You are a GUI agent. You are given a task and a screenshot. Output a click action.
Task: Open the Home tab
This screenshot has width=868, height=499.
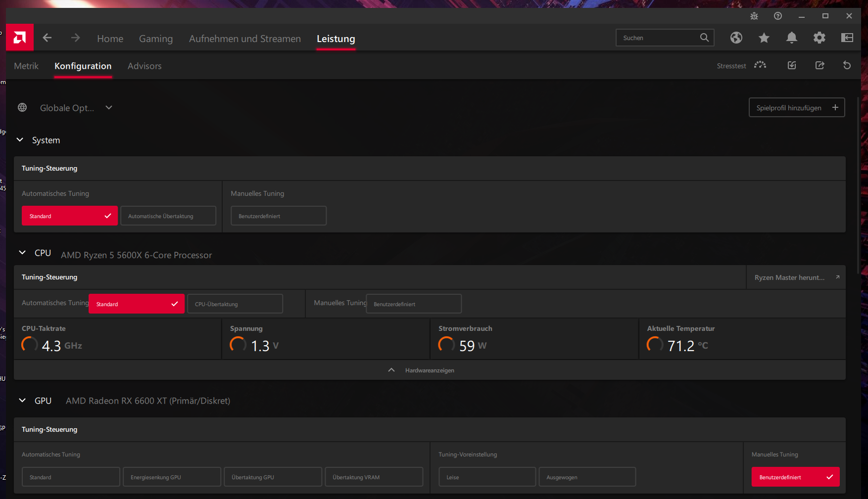point(110,39)
